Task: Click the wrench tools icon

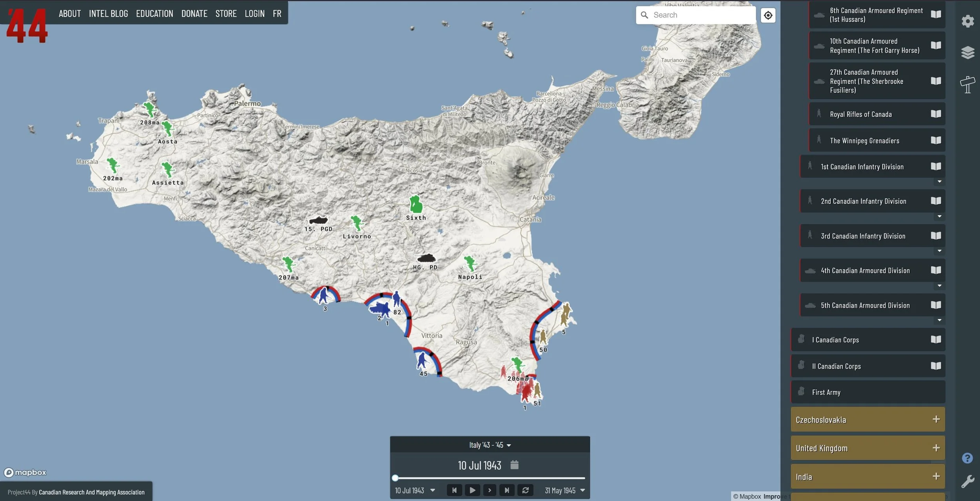Action: pyautogui.click(x=967, y=481)
